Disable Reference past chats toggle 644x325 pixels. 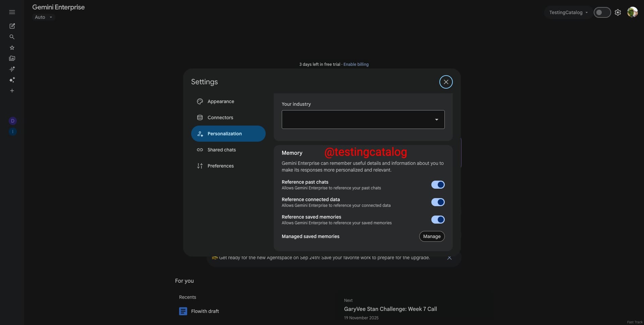tap(438, 185)
